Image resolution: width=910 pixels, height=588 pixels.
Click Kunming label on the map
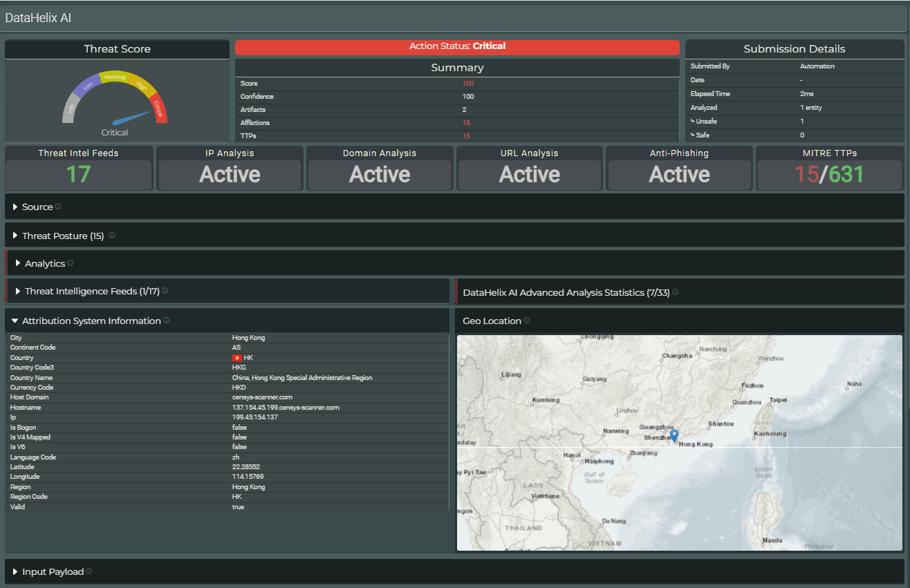(x=546, y=401)
